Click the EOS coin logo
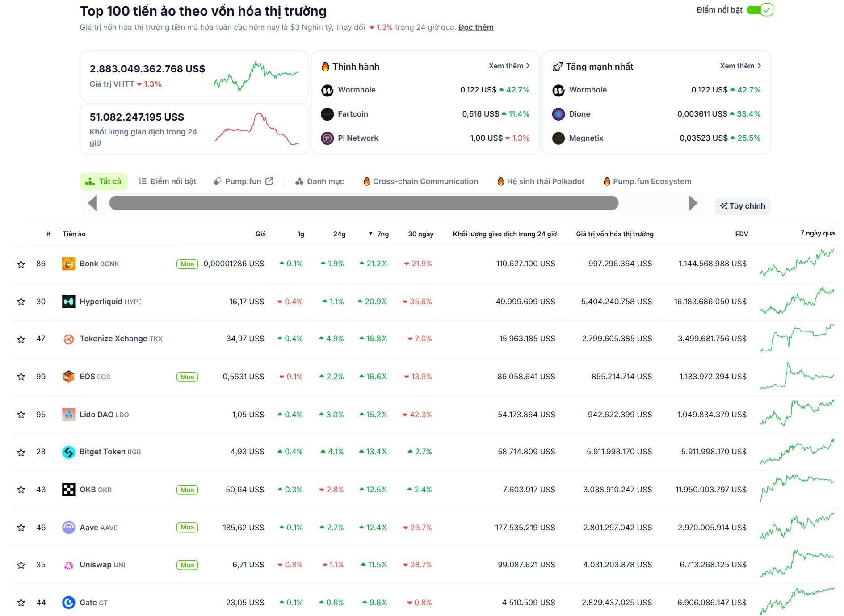Screen dimensions: 844x616 [x=68, y=377]
